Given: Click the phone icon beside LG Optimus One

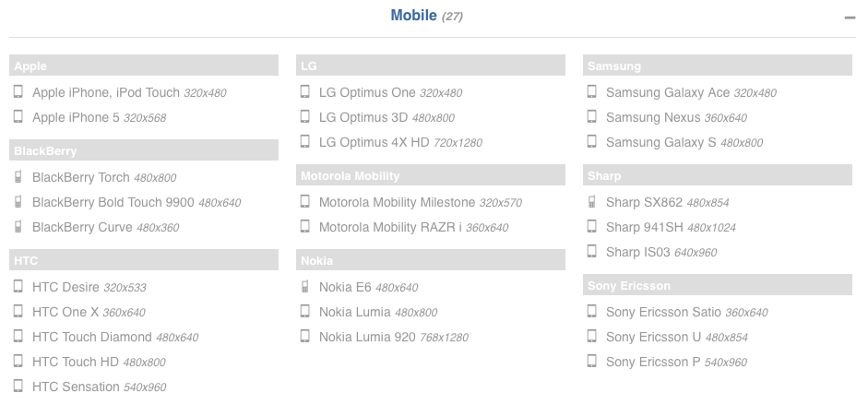Looking at the screenshot, I should pos(305,92).
